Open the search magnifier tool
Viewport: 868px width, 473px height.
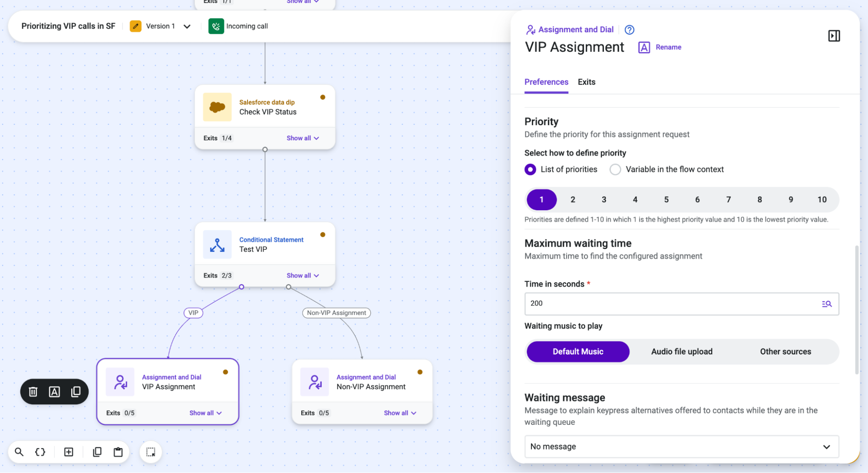[x=19, y=452]
